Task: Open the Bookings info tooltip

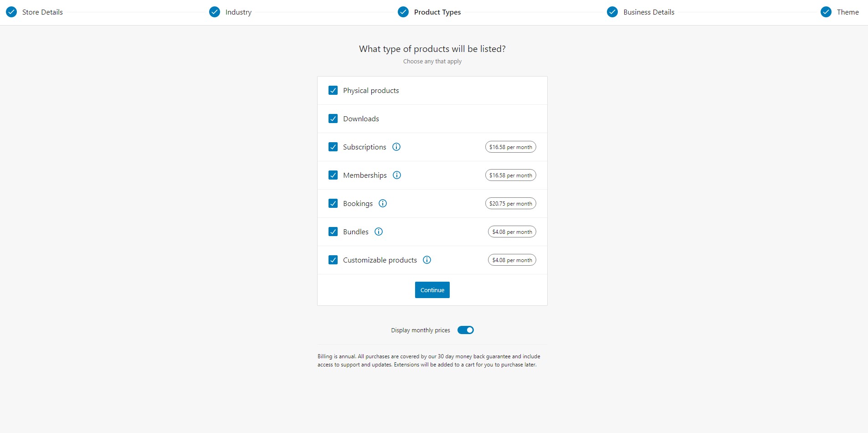Action: click(383, 203)
